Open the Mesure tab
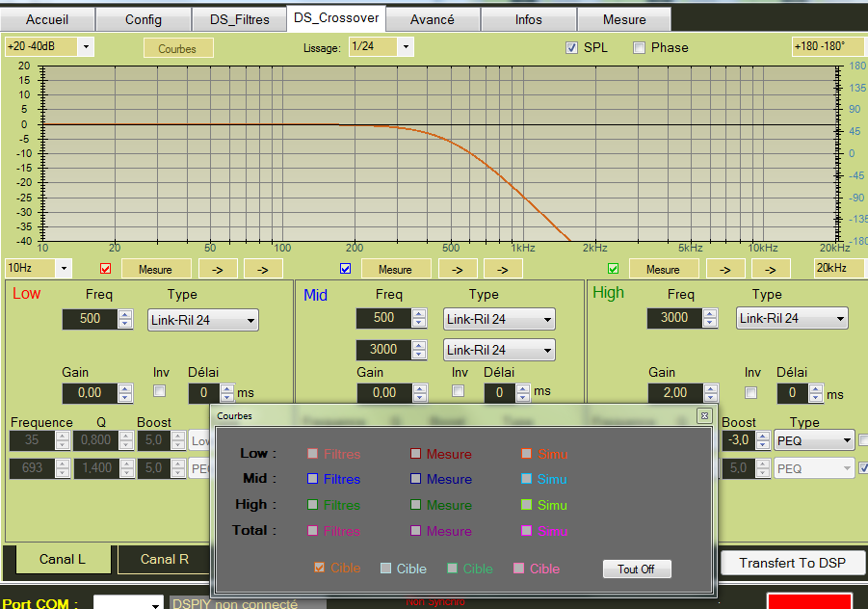The image size is (868, 609). pos(624,19)
